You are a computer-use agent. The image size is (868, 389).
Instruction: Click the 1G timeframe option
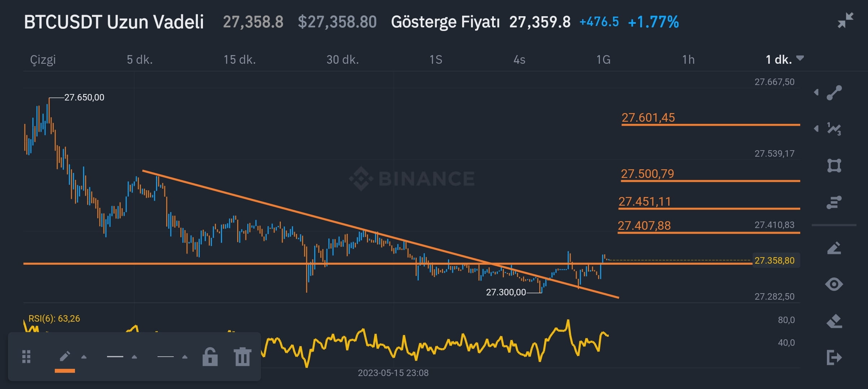pyautogui.click(x=604, y=60)
